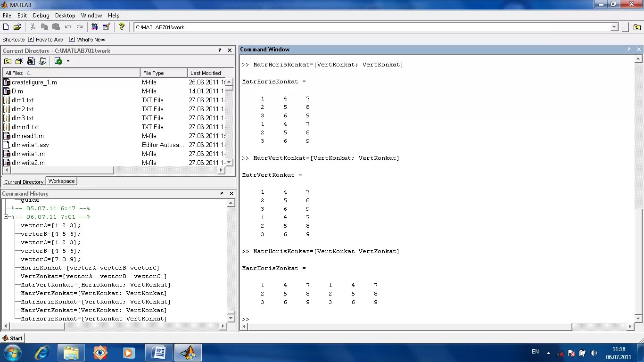644x362 pixels.
Task: Open current directory path dropdown list
Action: [x=614, y=27]
